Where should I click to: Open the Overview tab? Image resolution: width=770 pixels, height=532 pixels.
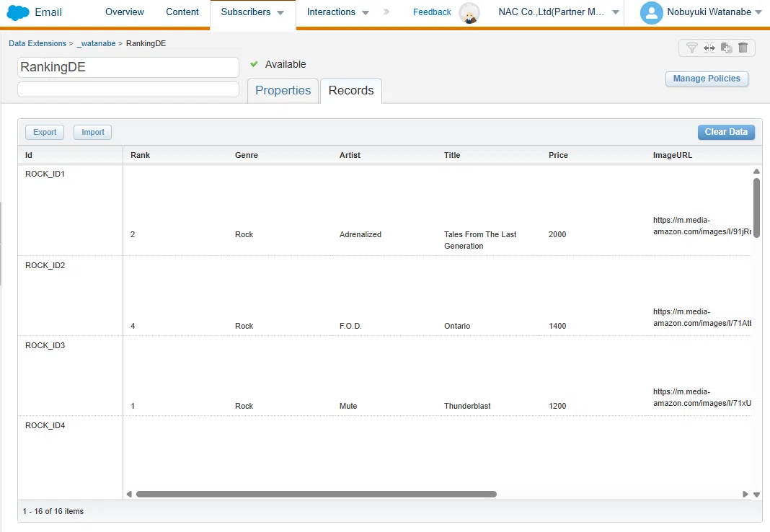(125, 12)
